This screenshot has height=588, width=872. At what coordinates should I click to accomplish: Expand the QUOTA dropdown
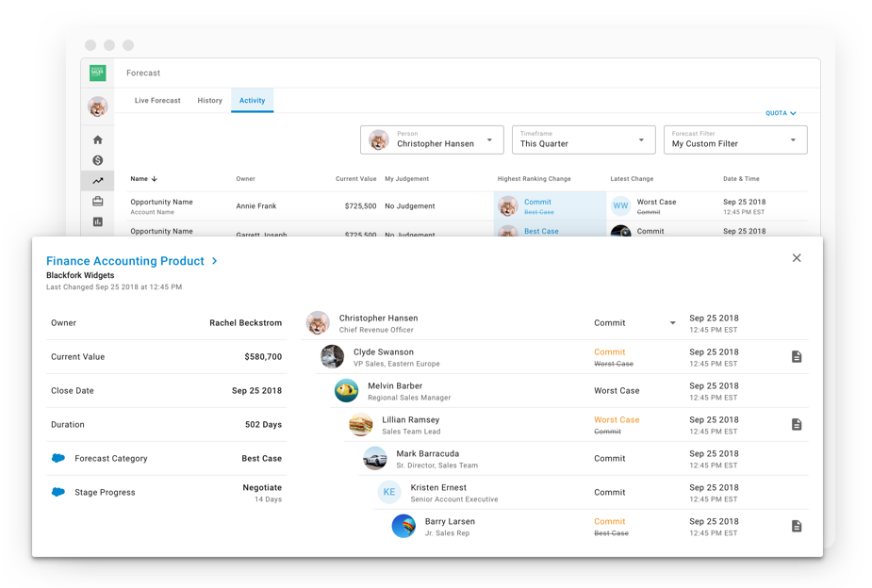781,113
